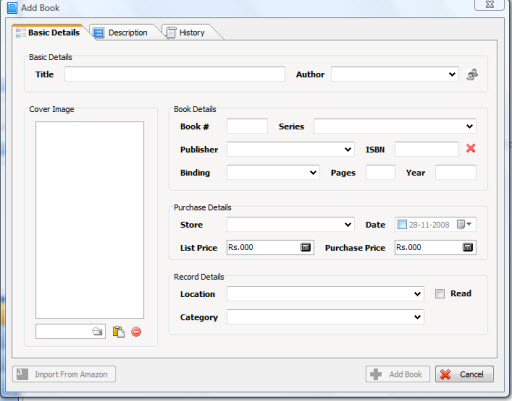Viewport: 512px width, 401px height.
Task: Click the add author icon beside Author
Action: [x=472, y=74]
